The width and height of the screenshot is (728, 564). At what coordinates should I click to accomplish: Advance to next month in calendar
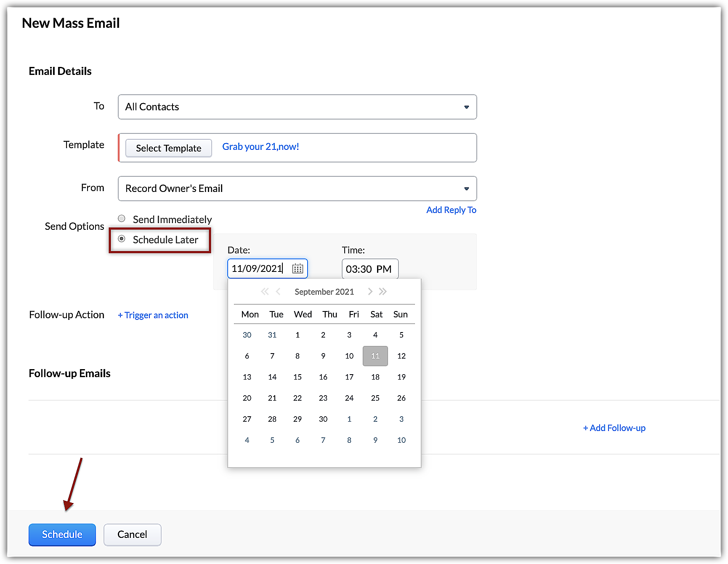[x=370, y=292]
